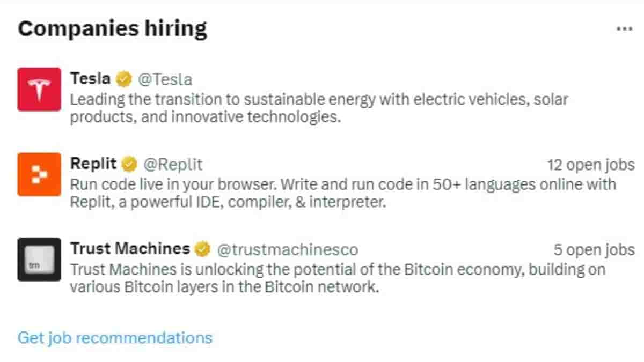Screen dimensions: 644x362
Task: Click Trust Machines' Bitcoin economy description
Action: (x=338, y=278)
